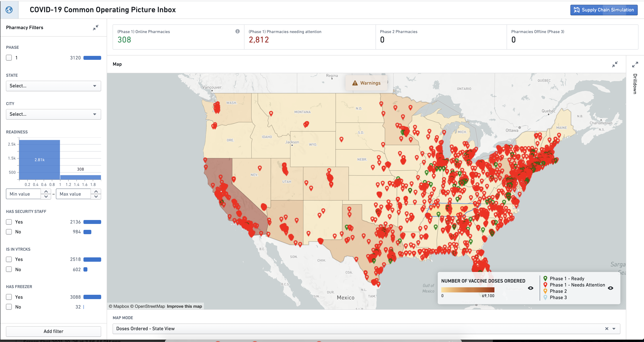Select the Online Pharmacies card
Screen dimensions: 644x342
click(178, 37)
